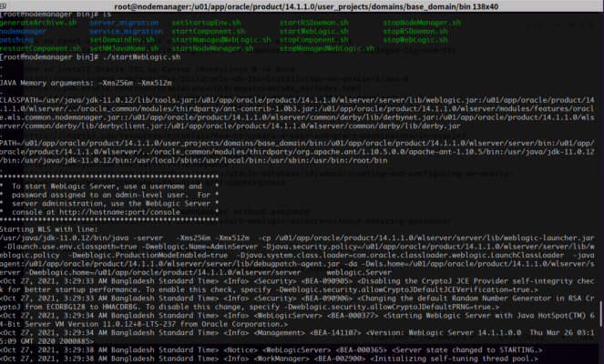Viewport: 604px width, 364px height.
Task: Click the line starting with PATH=/u01
Action: pos(297,143)
